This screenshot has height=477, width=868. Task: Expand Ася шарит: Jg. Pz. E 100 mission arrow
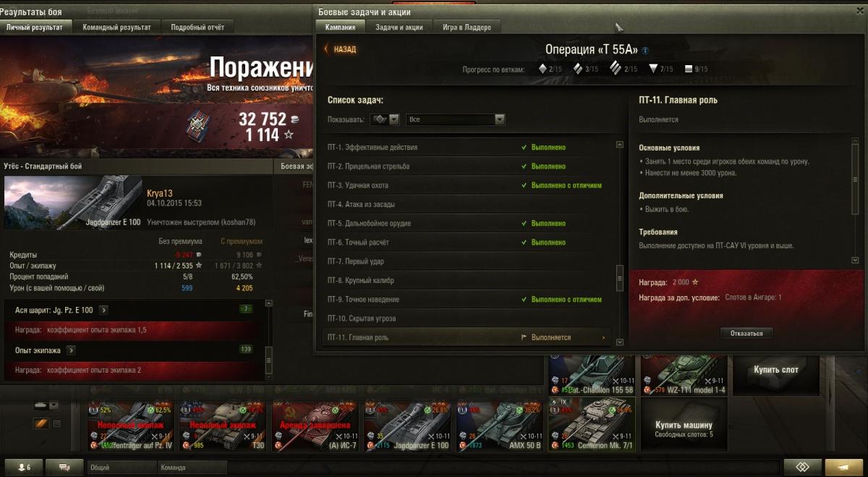[103, 310]
